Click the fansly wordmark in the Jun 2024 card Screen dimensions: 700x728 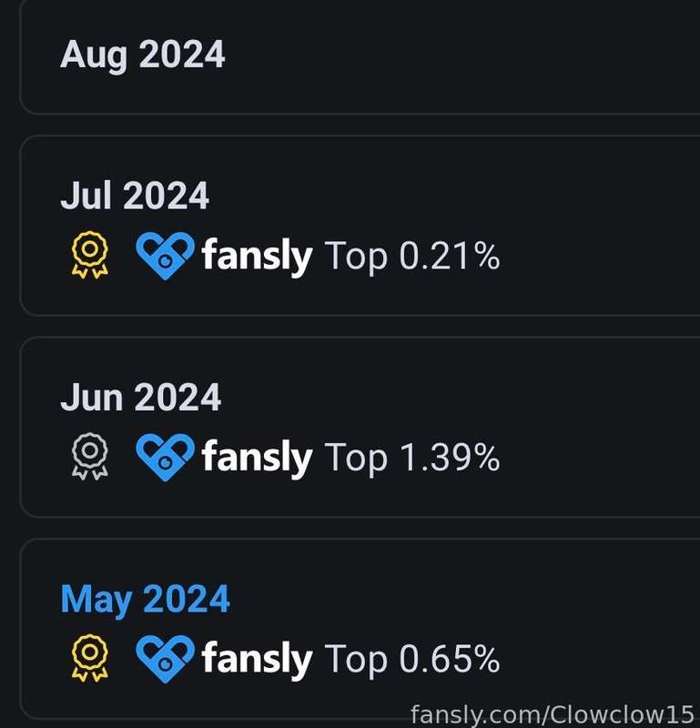click(257, 458)
